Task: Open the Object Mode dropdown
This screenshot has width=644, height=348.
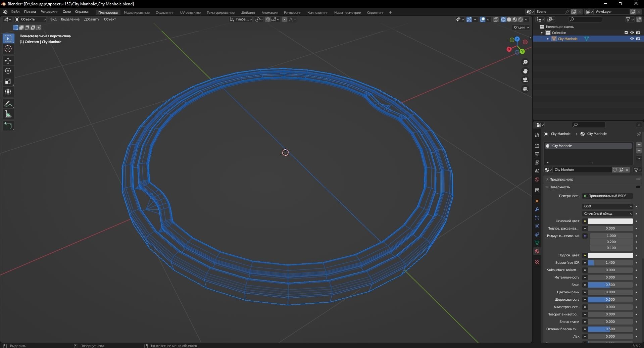Action: (x=30, y=19)
